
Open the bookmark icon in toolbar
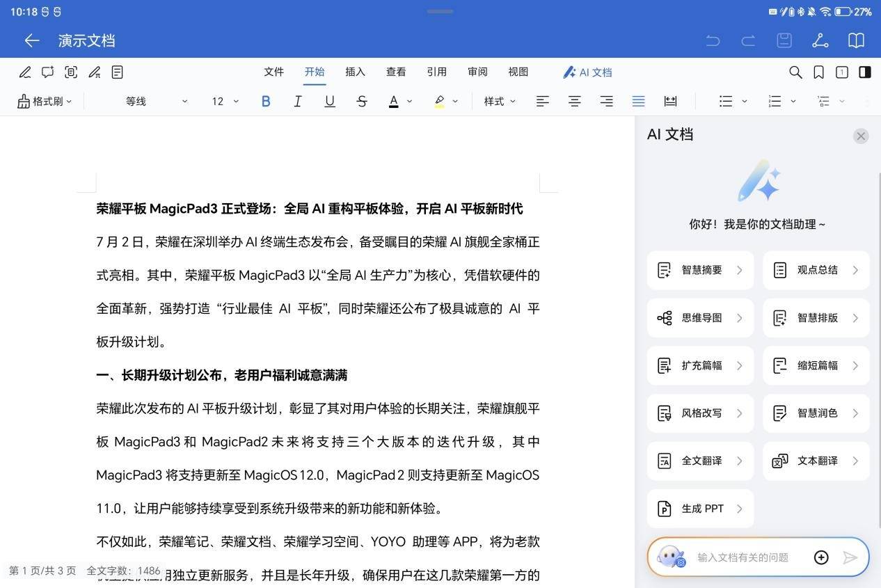coord(819,72)
